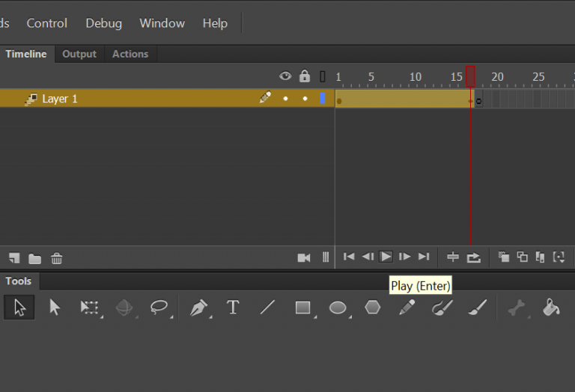Toggle visibility dot for Layer 1
This screenshot has height=392, width=575.
click(285, 99)
